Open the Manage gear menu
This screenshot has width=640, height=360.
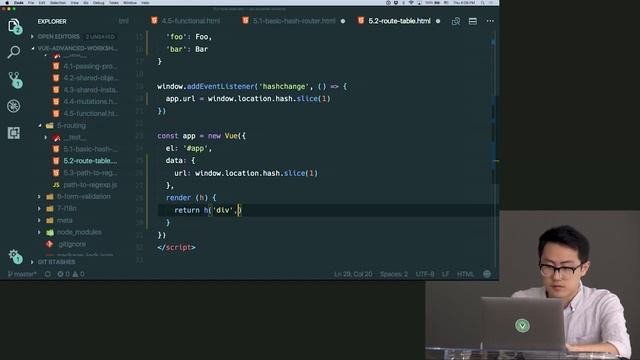point(15,256)
